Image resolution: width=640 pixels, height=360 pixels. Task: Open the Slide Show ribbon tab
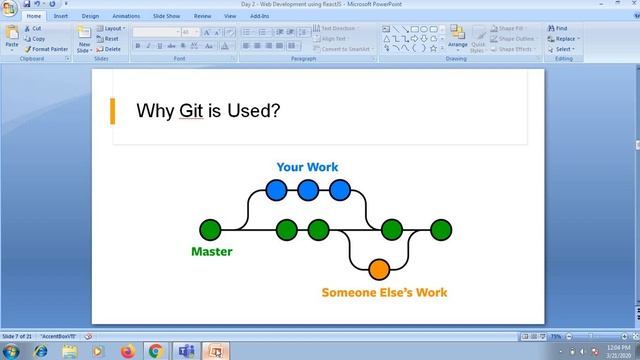point(167,16)
